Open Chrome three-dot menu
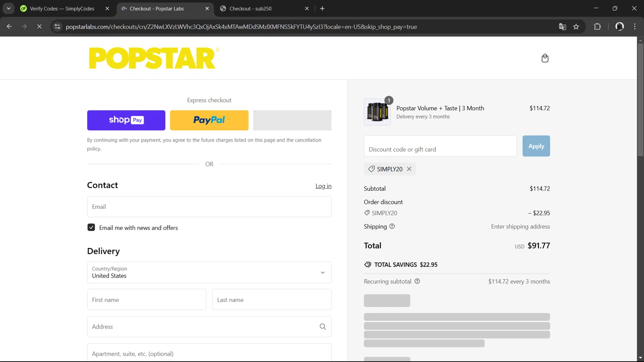Screen dimensions: 644x362 point(635,27)
